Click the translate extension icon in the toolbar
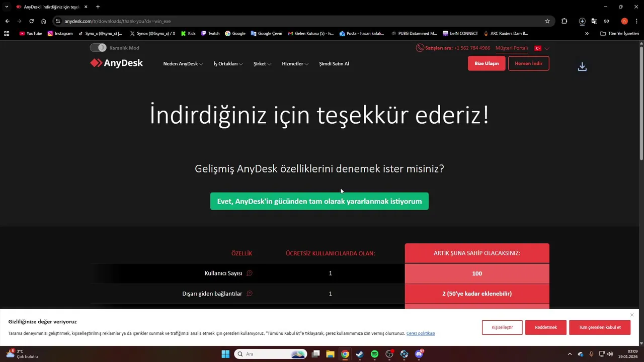644x362 pixels. (x=594, y=21)
